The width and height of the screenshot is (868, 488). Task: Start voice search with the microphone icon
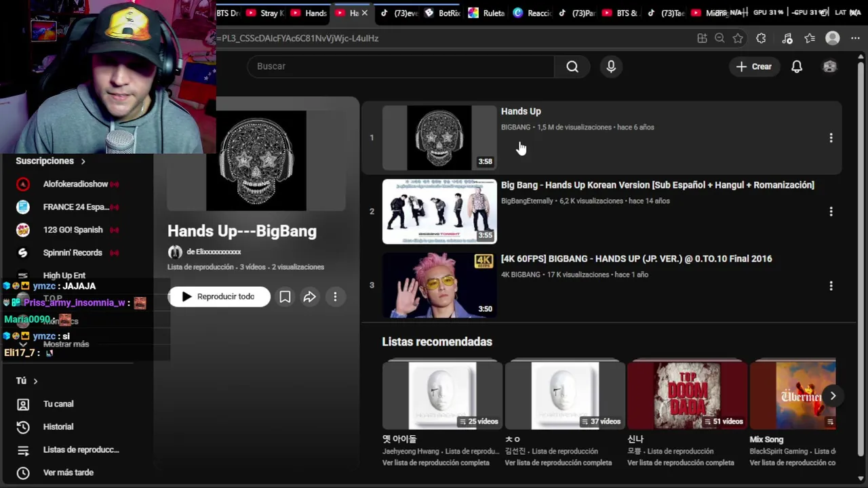click(611, 66)
